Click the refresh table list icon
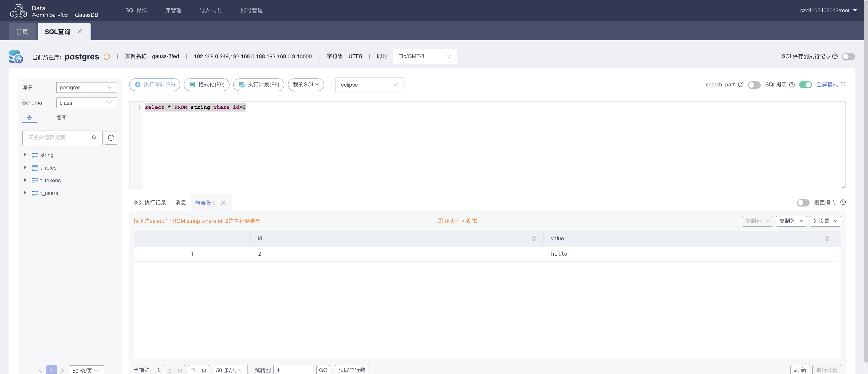The image size is (868, 374). click(111, 138)
